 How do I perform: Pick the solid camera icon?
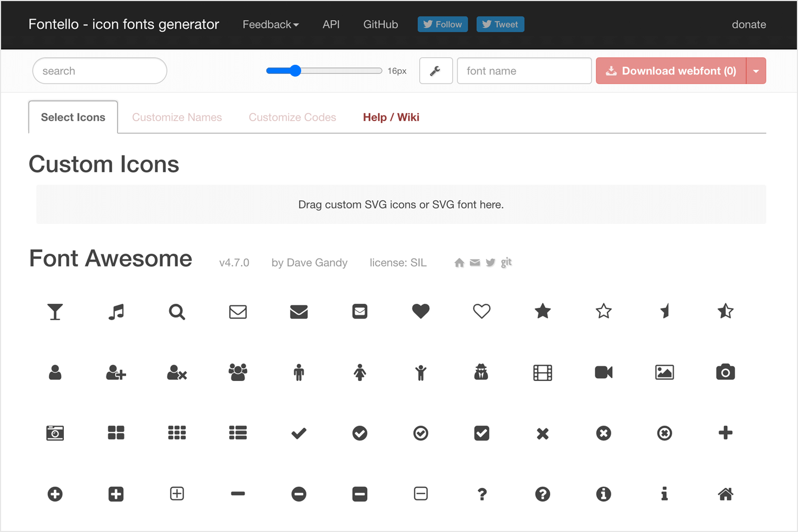click(726, 372)
